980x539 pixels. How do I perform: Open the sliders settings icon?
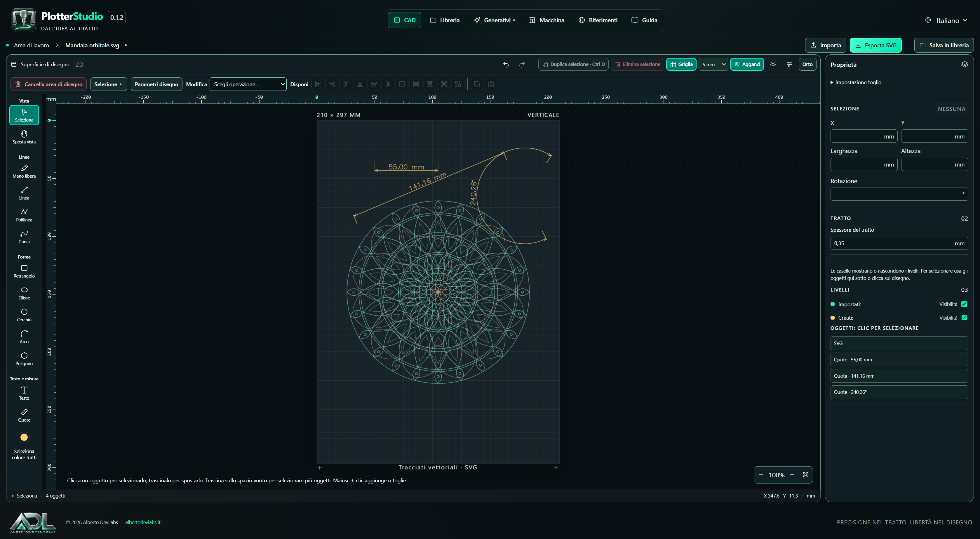tap(789, 64)
